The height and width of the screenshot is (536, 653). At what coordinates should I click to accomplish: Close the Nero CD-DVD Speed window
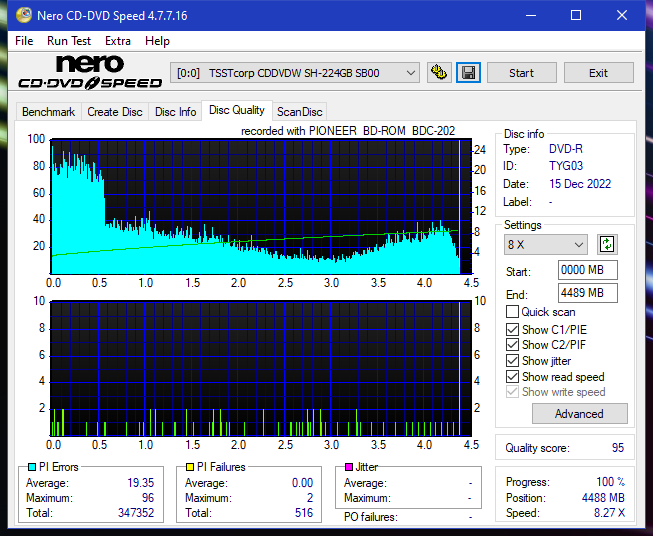622,15
